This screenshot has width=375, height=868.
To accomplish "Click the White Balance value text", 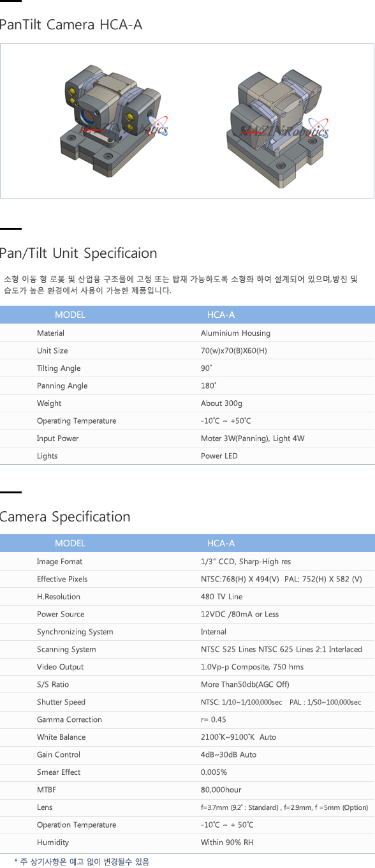I will [239, 737].
